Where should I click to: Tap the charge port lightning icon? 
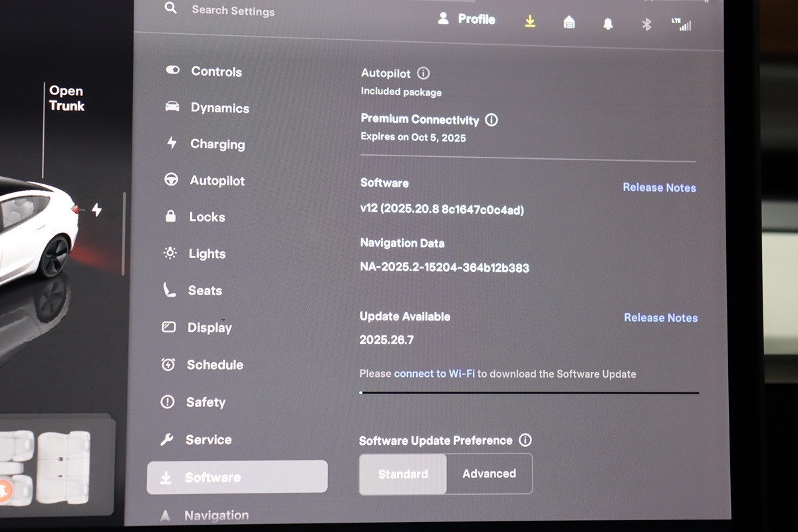pyautogui.click(x=97, y=210)
